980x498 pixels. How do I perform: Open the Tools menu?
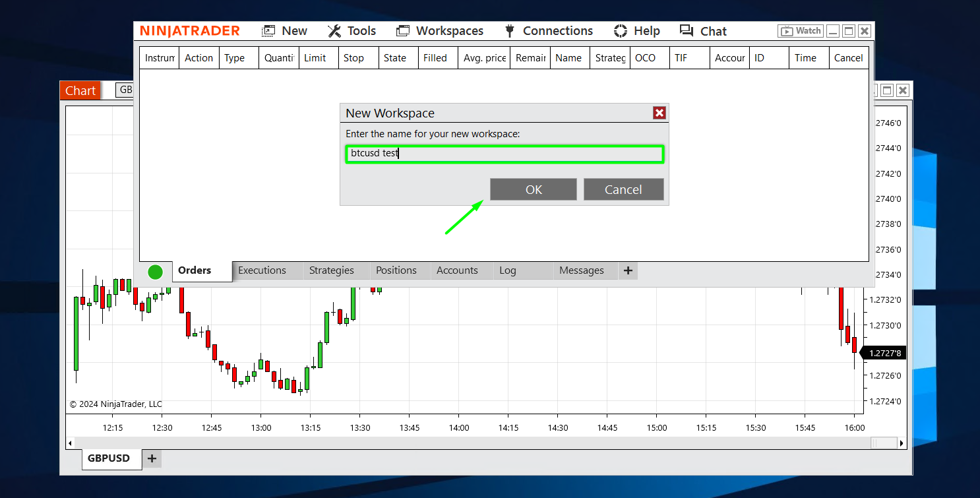click(x=352, y=31)
